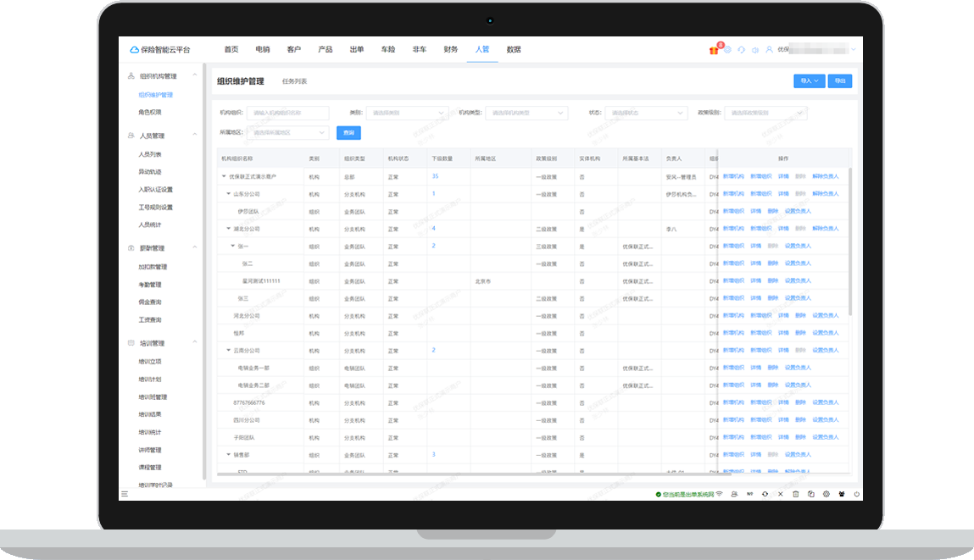Click the wifi status icon in bottom bar
This screenshot has width=974, height=560.
click(720, 494)
